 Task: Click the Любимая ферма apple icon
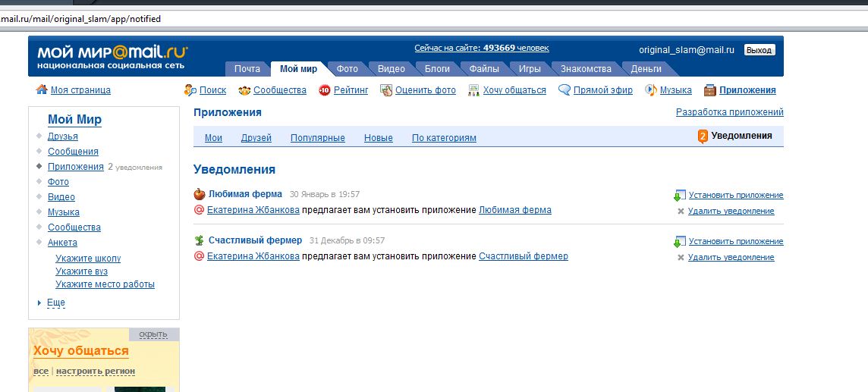pos(200,194)
